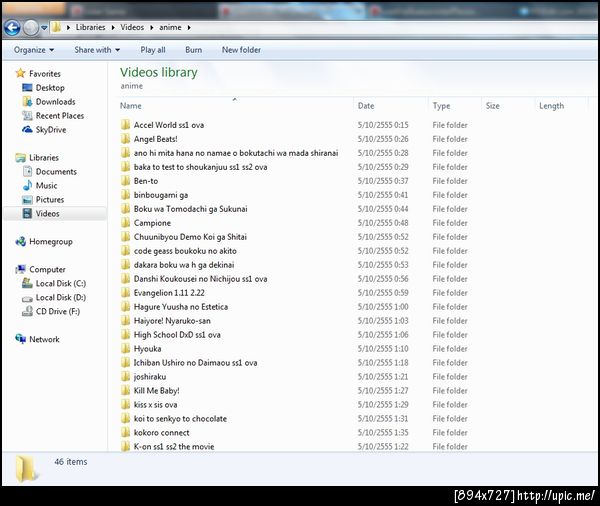Select the Hyouka folder
The image size is (600, 506).
[x=147, y=349]
